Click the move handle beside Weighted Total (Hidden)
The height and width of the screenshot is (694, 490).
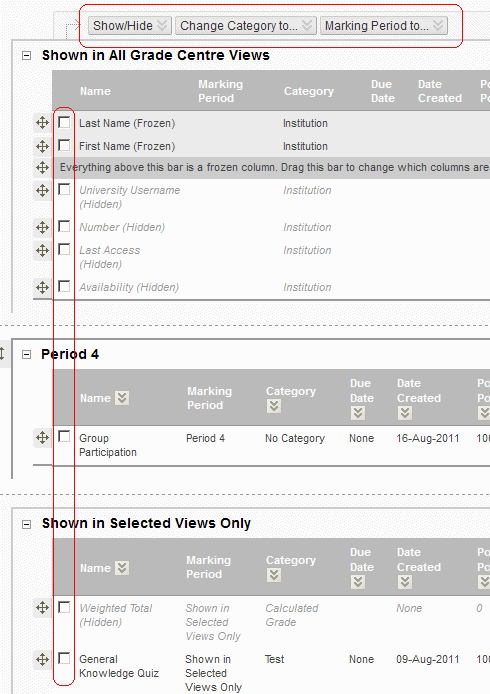42,608
